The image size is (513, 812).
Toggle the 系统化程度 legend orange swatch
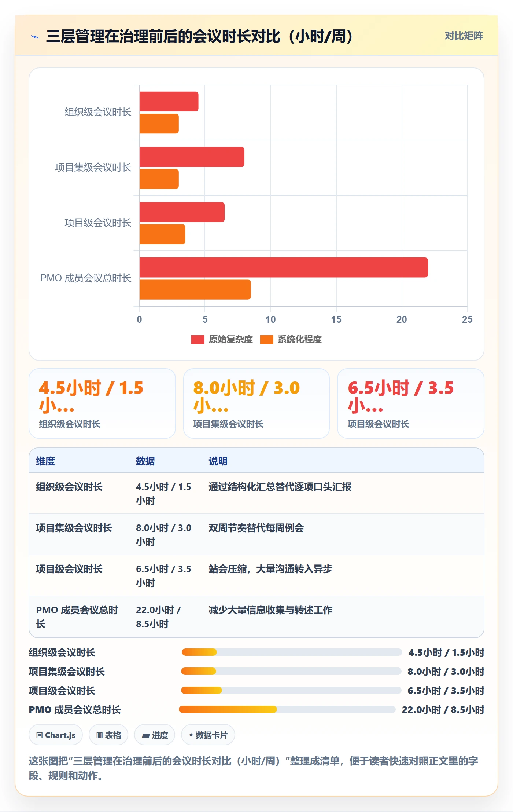267,340
